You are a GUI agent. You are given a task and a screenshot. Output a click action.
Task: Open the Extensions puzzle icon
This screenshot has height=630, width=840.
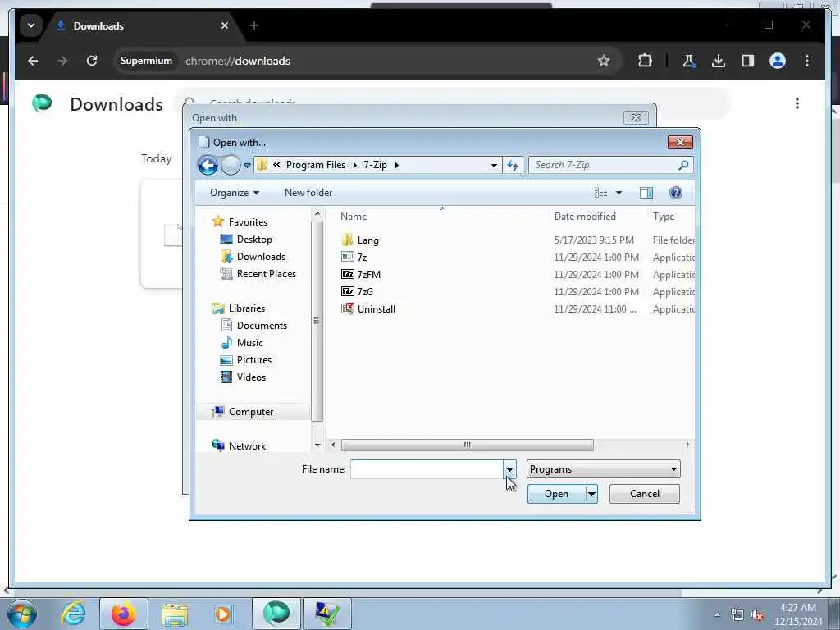click(x=645, y=61)
